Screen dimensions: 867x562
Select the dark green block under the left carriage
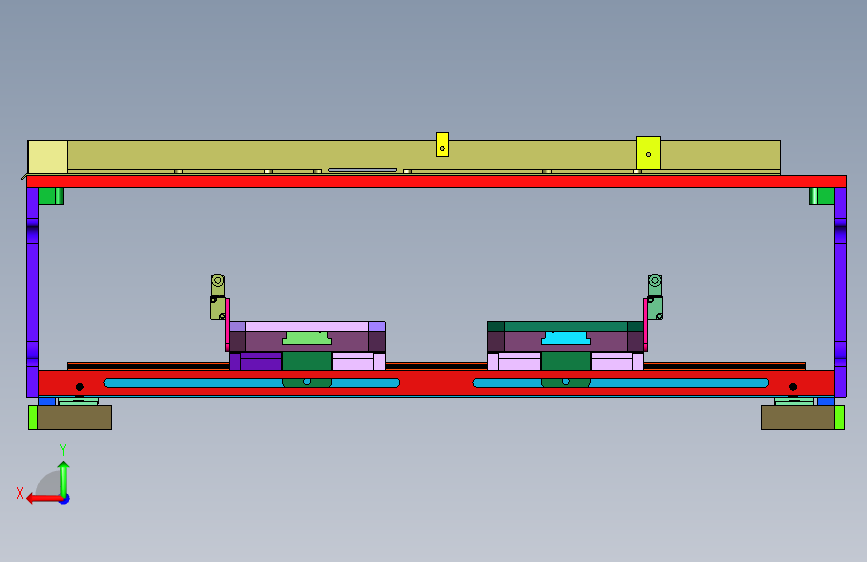(x=307, y=361)
